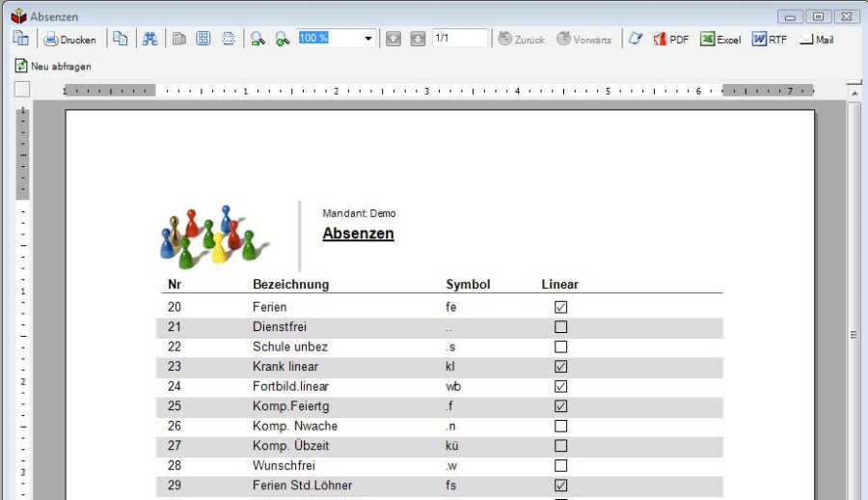Viewport: 868px width, 500px height.
Task: Toggle Linear checkbox for Schule unbez row
Action: click(x=560, y=347)
